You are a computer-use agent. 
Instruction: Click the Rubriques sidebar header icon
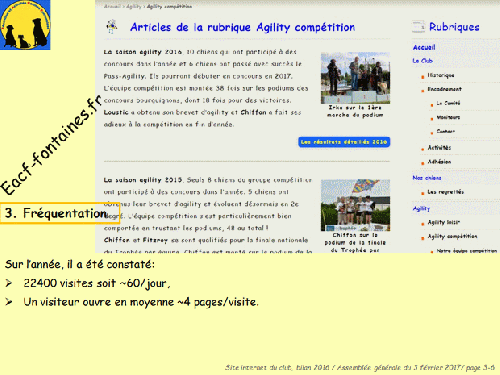click(x=418, y=27)
